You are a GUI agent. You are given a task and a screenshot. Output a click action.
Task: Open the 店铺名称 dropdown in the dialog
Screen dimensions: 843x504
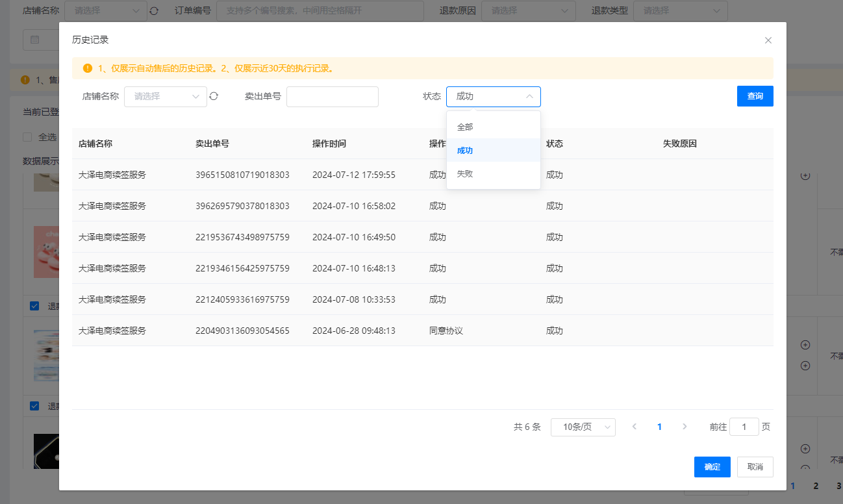(x=166, y=96)
